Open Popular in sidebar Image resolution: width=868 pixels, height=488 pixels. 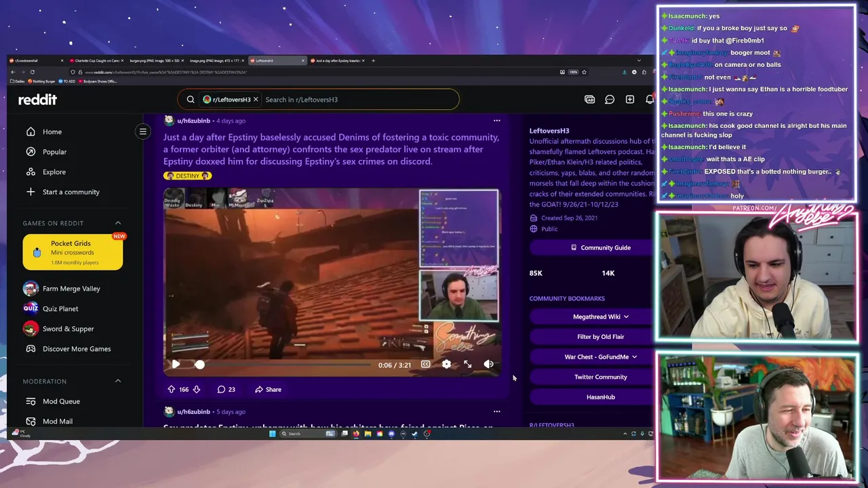[54, 152]
